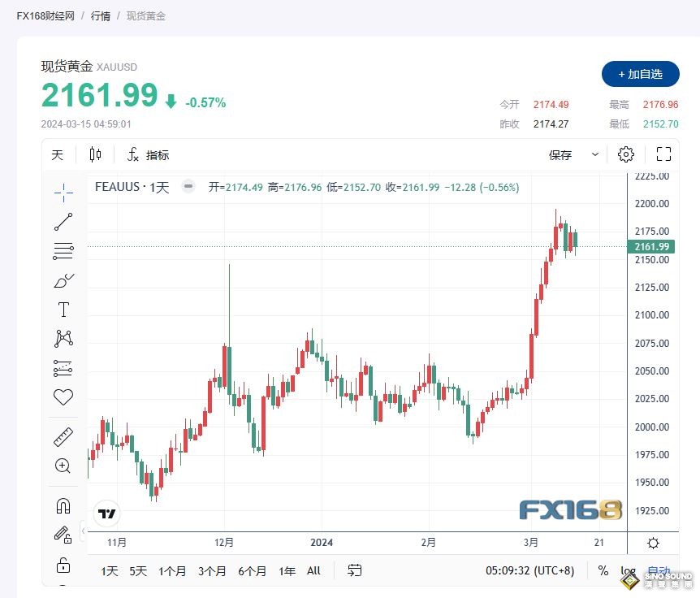Viewport: 700px width, 598px height.
Task: Switch to the 1年 time range
Action: 287,571
